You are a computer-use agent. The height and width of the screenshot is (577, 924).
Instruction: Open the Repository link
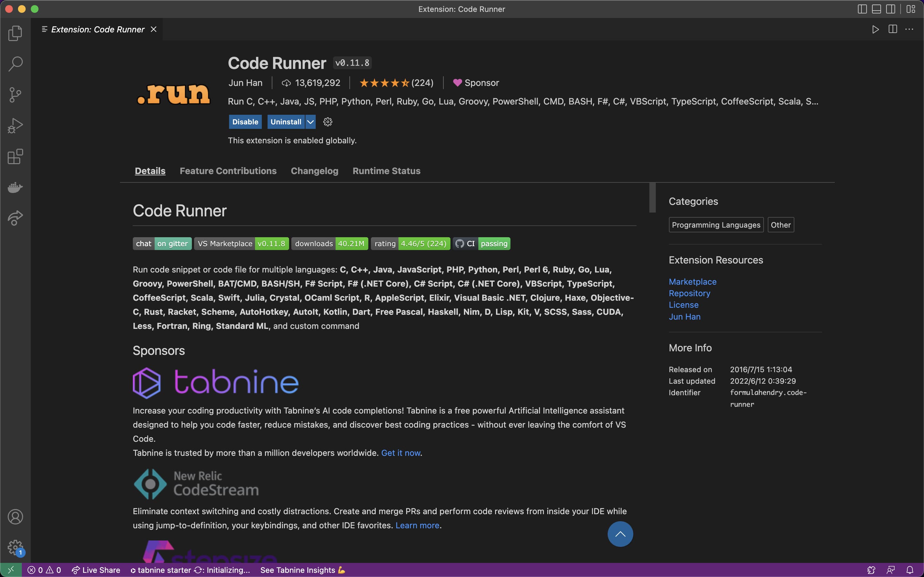pyautogui.click(x=689, y=293)
